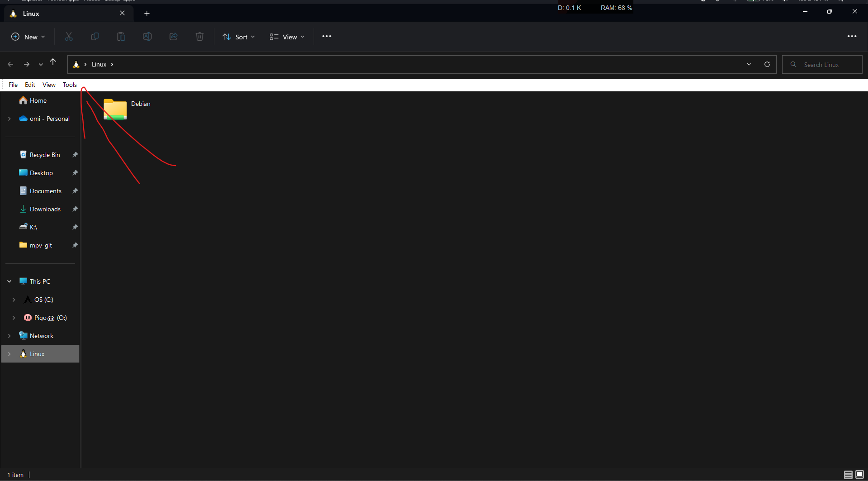Click the pin icon beside Downloads
This screenshot has width=868, height=481.
[x=75, y=209]
